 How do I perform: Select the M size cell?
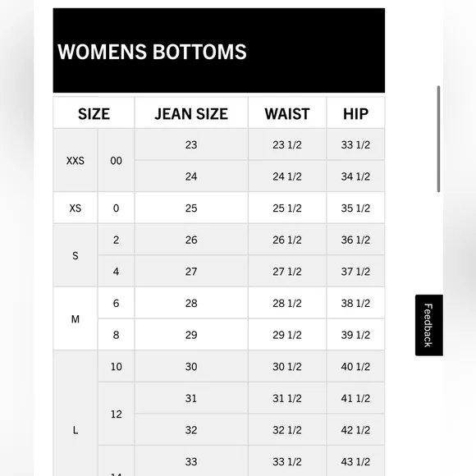pyautogui.click(x=76, y=318)
